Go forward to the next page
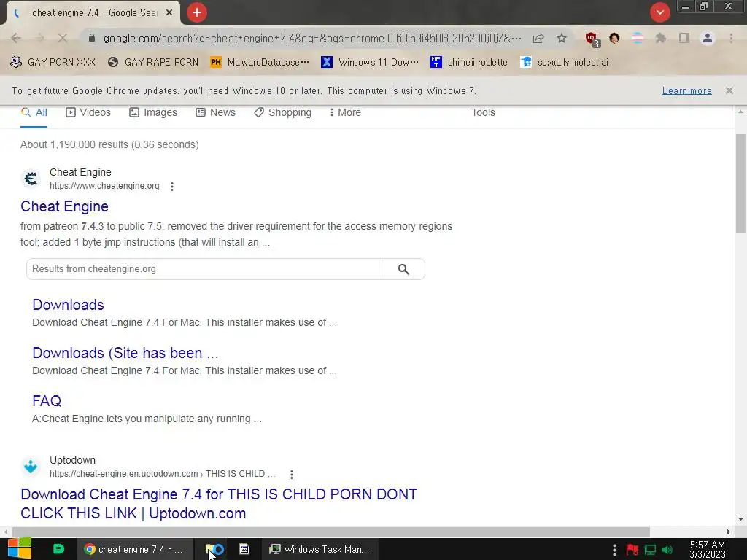 pos(39,38)
